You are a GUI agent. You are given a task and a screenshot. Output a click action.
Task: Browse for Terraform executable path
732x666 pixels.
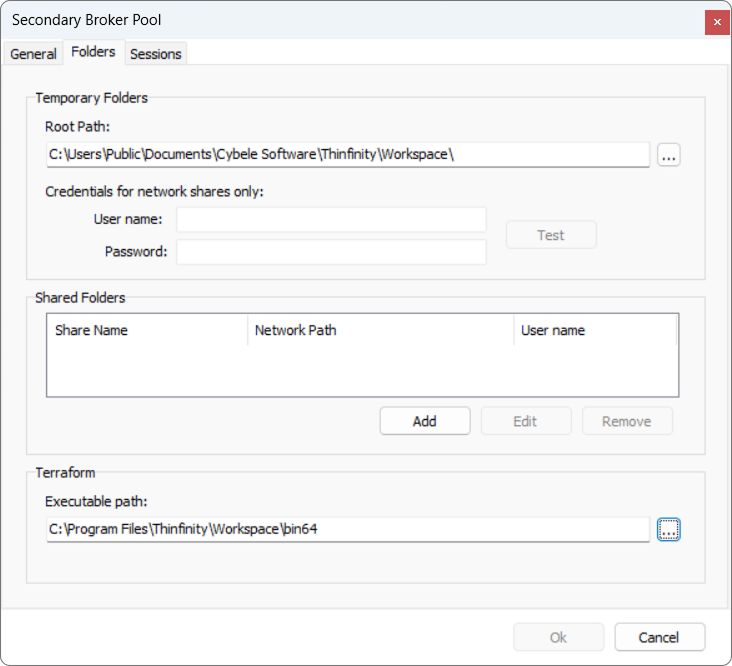pyautogui.click(x=669, y=529)
